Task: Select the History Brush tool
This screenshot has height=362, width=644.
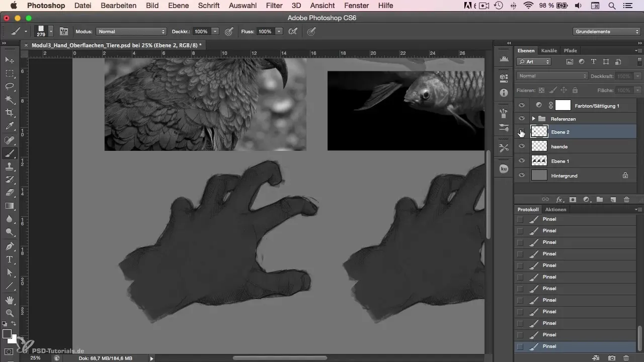Action: coord(10,179)
